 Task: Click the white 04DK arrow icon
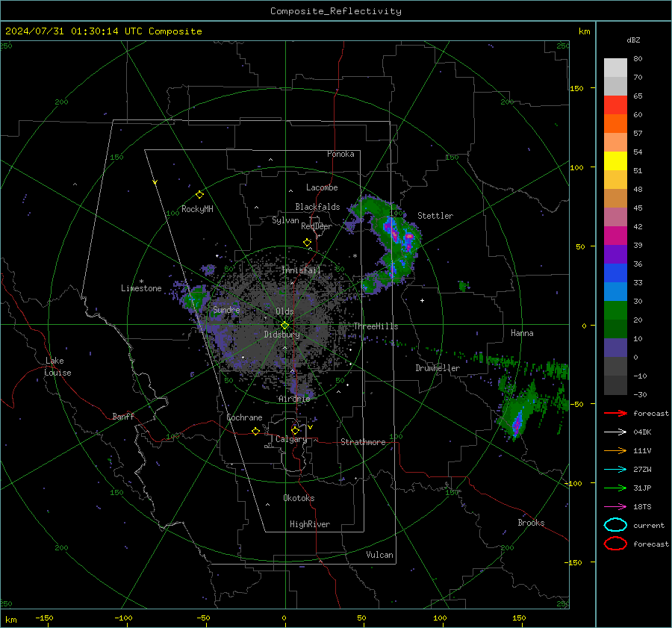click(x=615, y=432)
